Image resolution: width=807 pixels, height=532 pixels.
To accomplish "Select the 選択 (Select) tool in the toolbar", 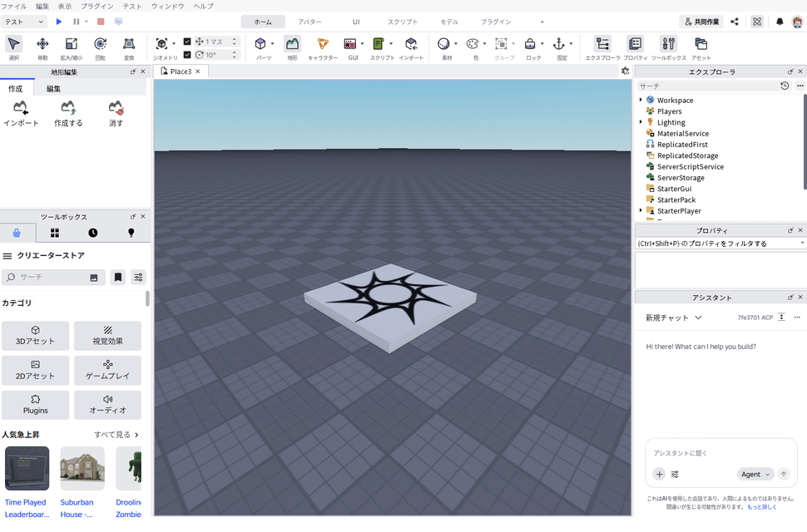I will [14, 48].
